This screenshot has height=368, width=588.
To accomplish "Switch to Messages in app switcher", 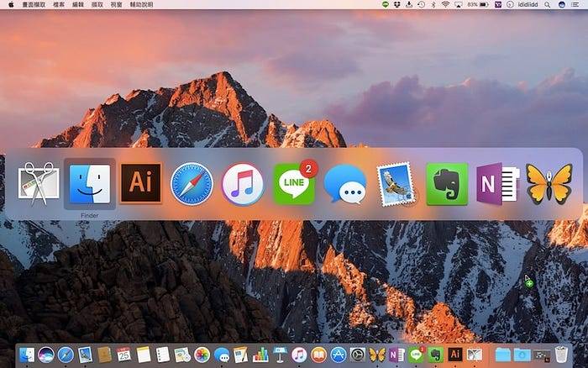I will pyautogui.click(x=345, y=184).
